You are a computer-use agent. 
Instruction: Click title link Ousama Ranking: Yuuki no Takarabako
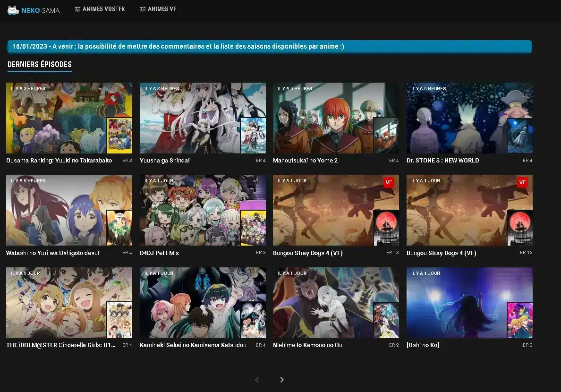[59, 161]
